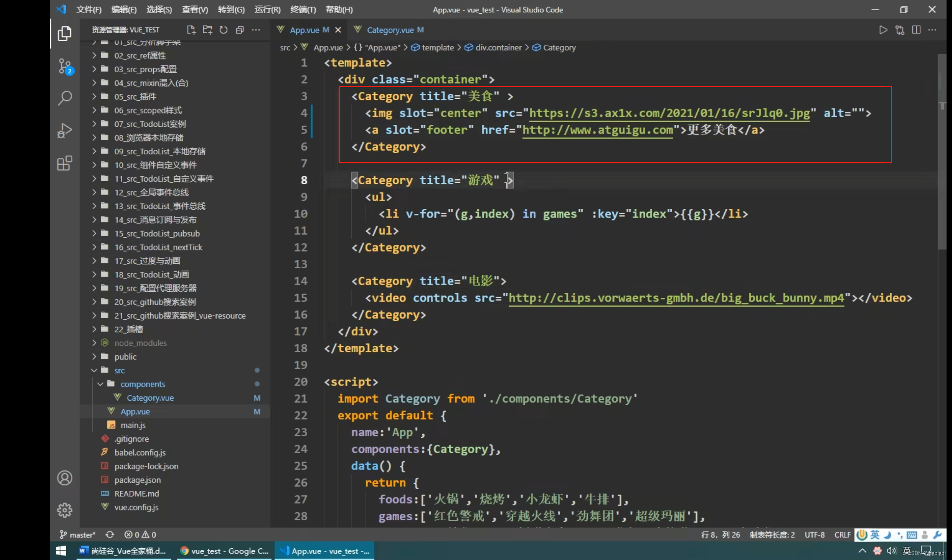Expand the node_modules folder
Image resolution: width=952 pixels, height=560 pixels.
(x=175, y=343)
